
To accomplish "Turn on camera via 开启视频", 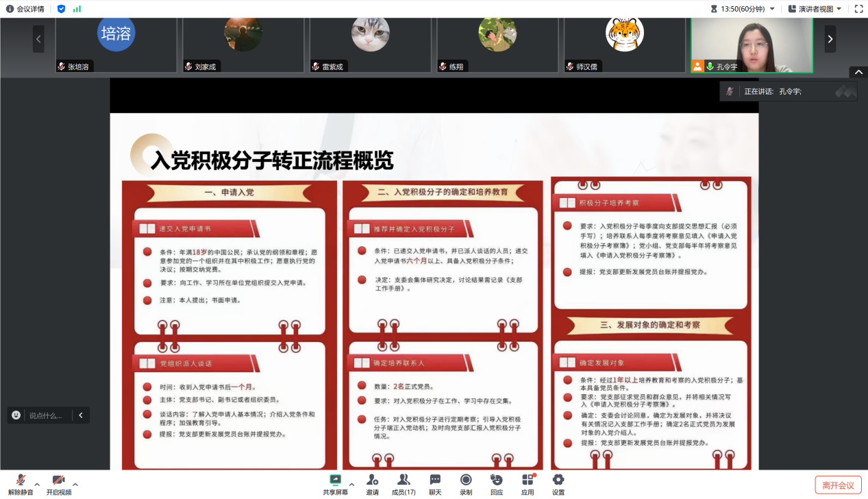I will pos(59,484).
